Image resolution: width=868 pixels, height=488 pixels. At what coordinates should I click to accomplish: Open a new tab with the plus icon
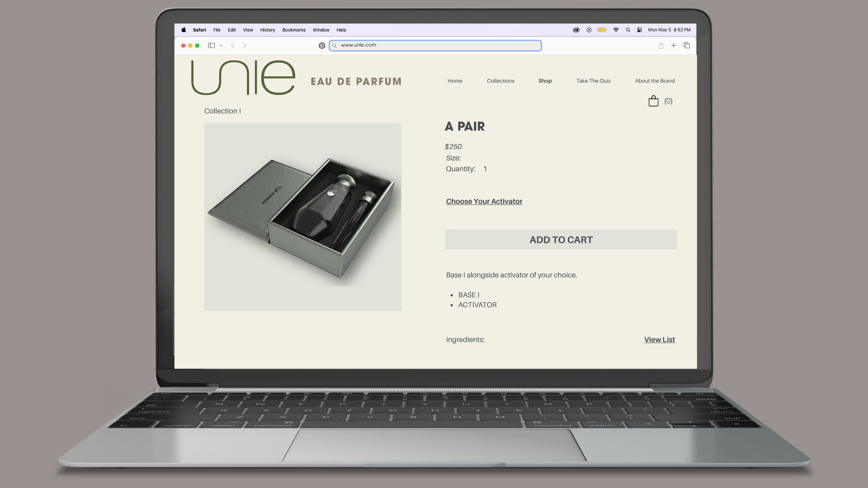[674, 45]
